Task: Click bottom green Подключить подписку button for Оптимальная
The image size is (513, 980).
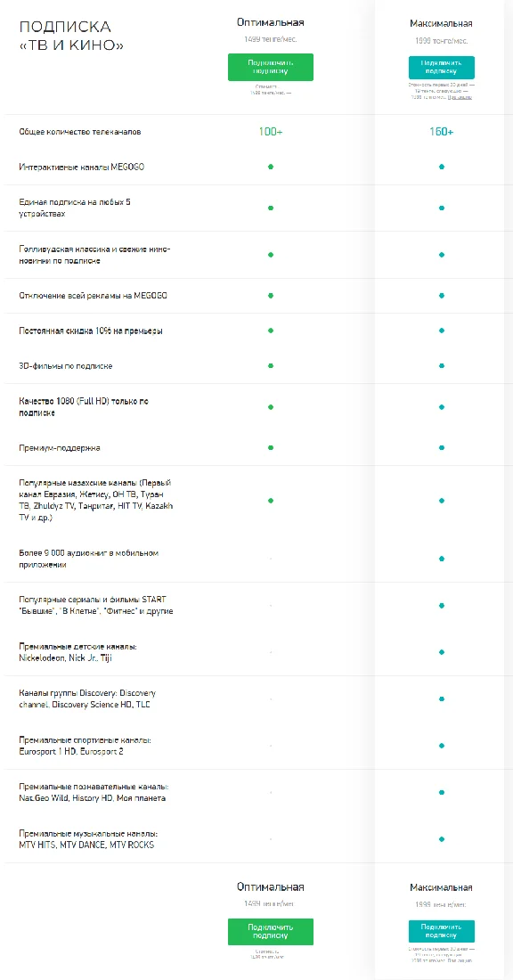Action: click(x=271, y=931)
